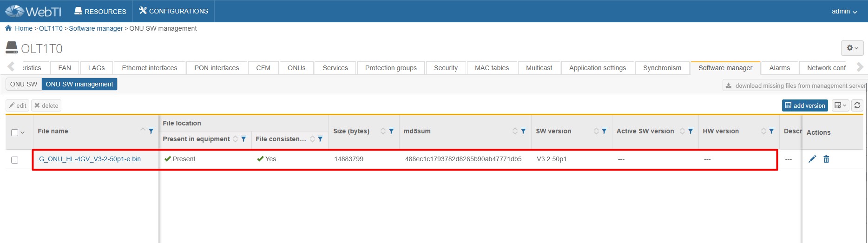Click the Home breadcrumb icon

(x=8, y=28)
